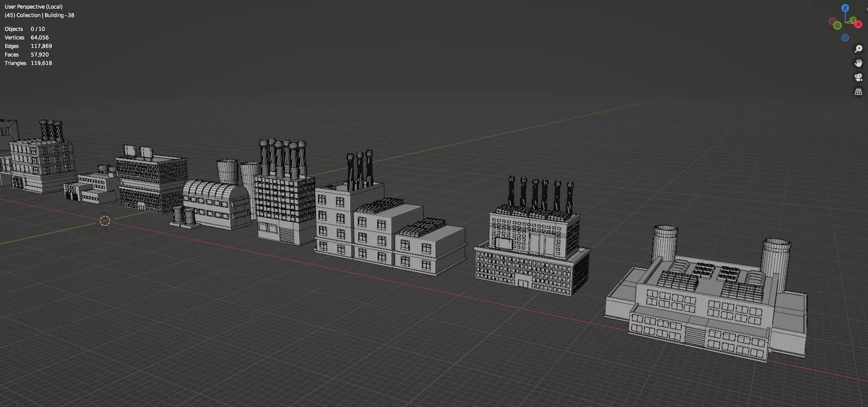This screenshot has height=407, width=868.
Task: Click the Edges value '117,869'
Action: pyautogui.click(x=41, y=46)
